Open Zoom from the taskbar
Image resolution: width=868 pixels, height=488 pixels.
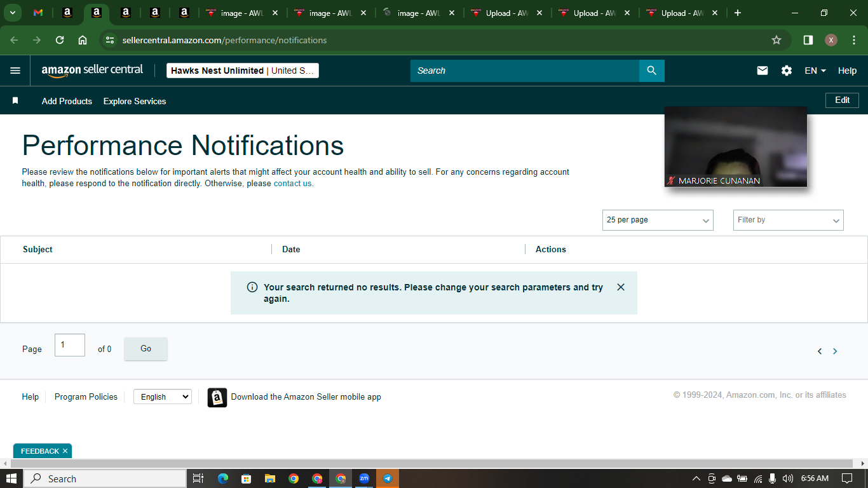364,478
